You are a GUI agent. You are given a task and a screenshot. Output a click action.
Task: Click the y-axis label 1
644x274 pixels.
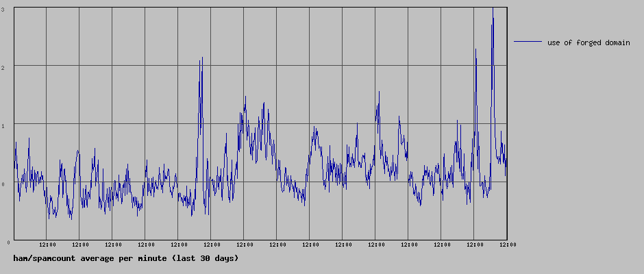[x=3, y=126]
